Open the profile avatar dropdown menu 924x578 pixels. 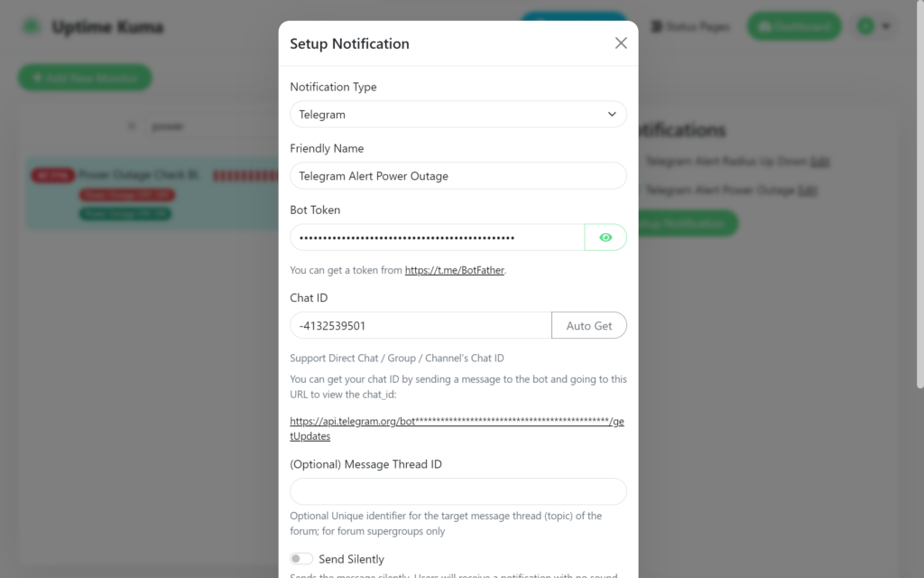(x=873, y=26)
